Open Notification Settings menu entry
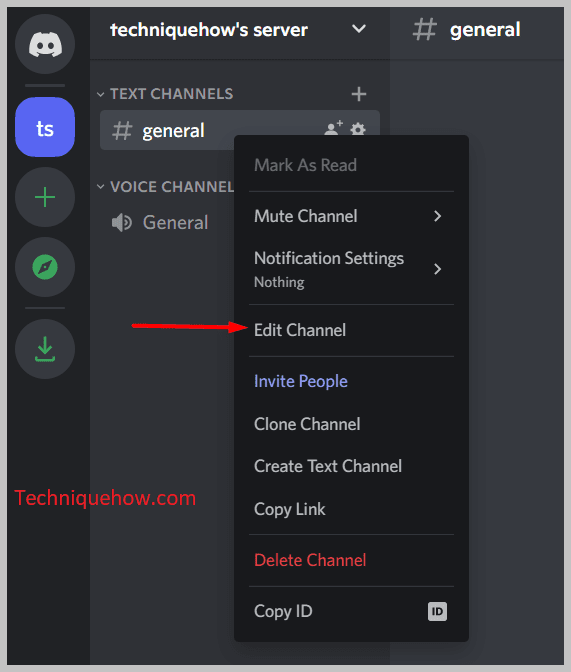571x672 pixels. click(352, 269)
